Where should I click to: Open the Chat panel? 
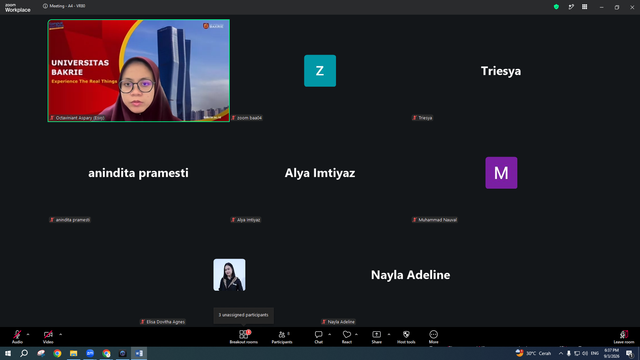point(318,337)
